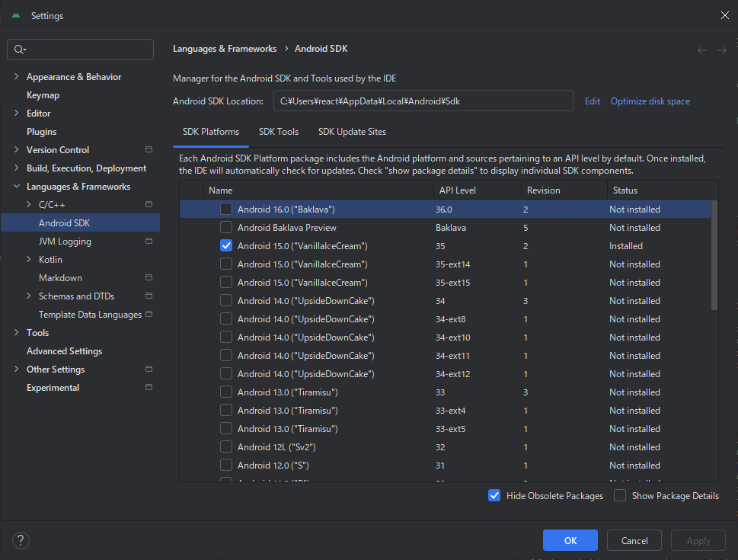Expand the Kotlin subsection
Viewport: 738px width, 560px height.
[29, 260]
